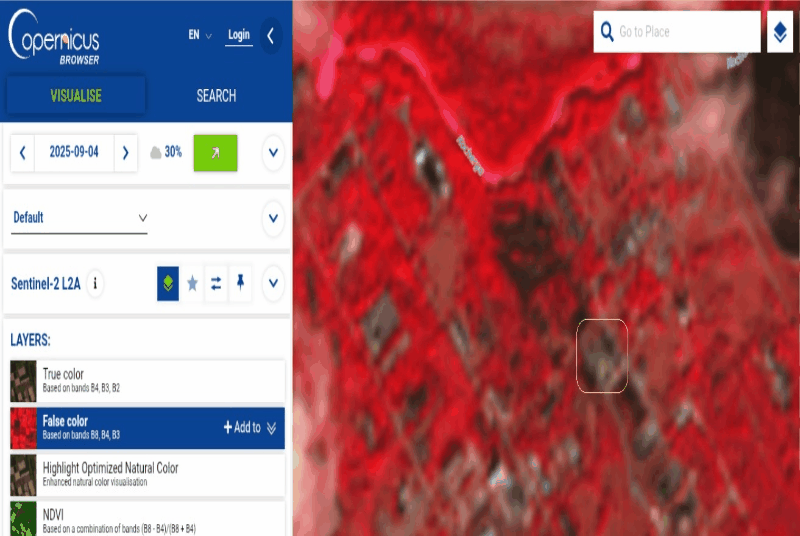This screenshot has height=536, width=800.
Task: Expand the Sentinel-2 L2A section chevron
Action: coord(273,284)
